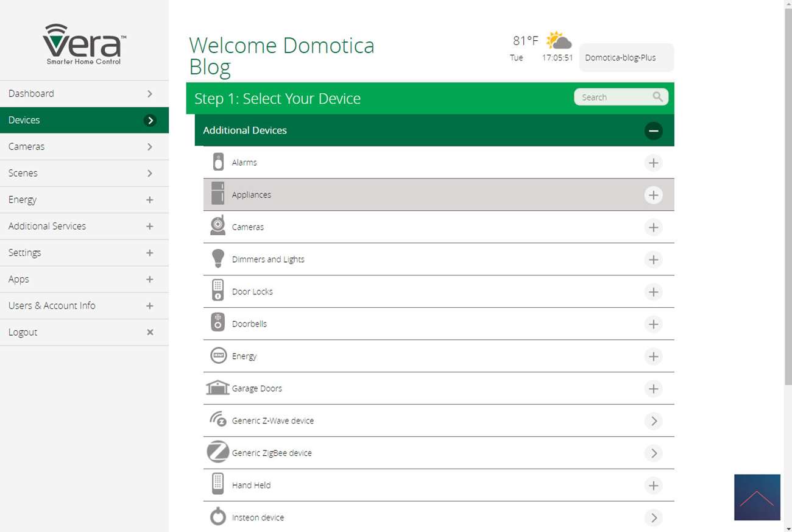
Task: Click the Garage Doors icon
Action: click(x=217, y=388)
